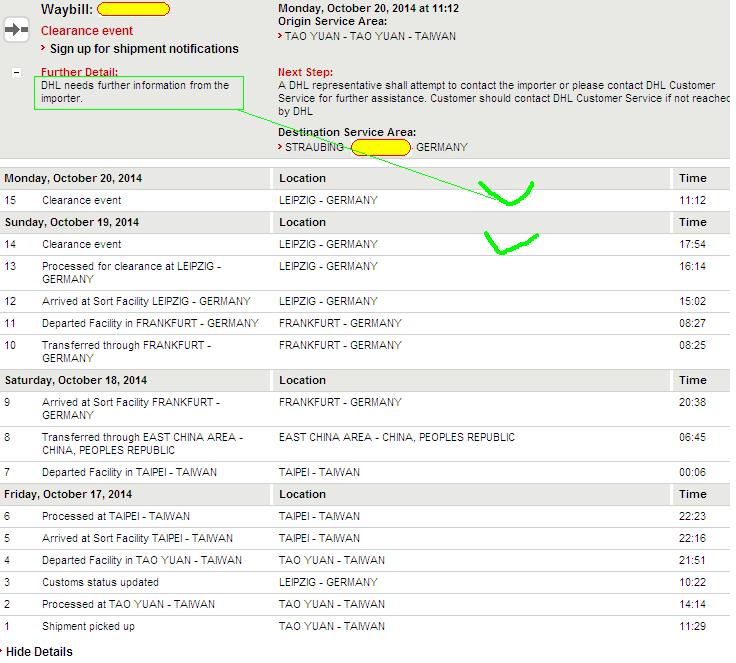This screenshot has height=663, width=736.
Task: Click the 11:12 time value
Action: coord(692,200)
